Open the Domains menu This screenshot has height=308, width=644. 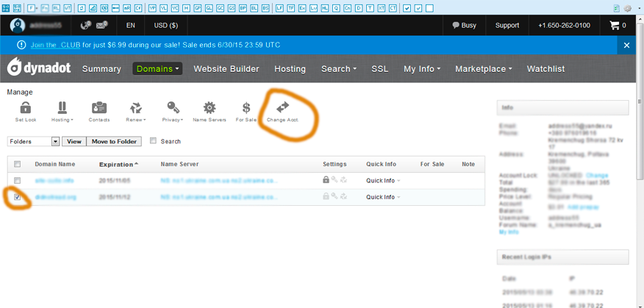(x=157, y=69)
